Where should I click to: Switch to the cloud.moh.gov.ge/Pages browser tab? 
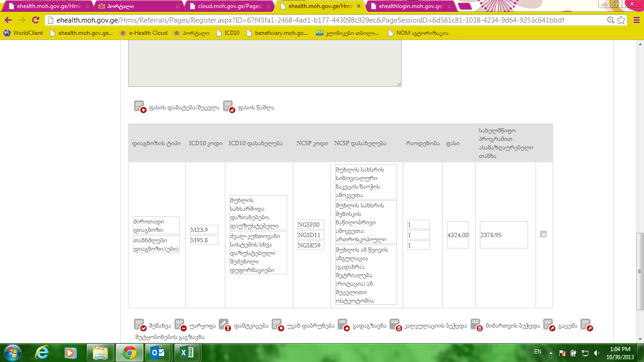click(229, 7)
